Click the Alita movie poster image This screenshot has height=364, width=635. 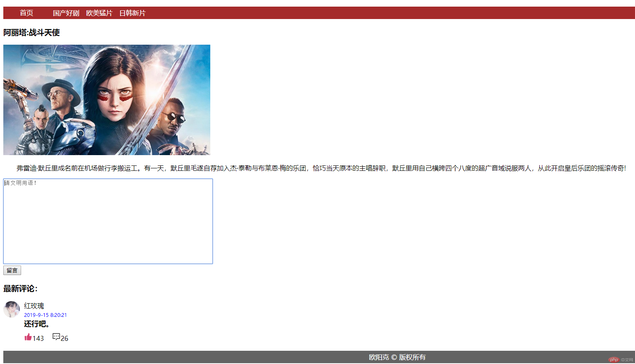pyautogui.click(x=107, y=100)
